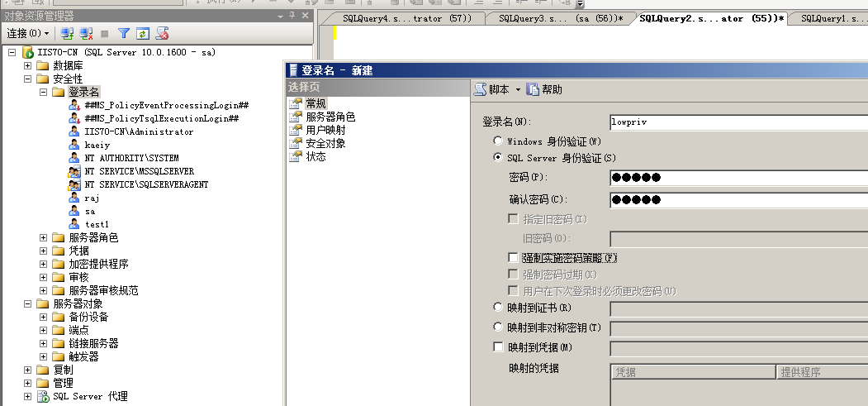Select the 用户映射 page

point(325,130)
